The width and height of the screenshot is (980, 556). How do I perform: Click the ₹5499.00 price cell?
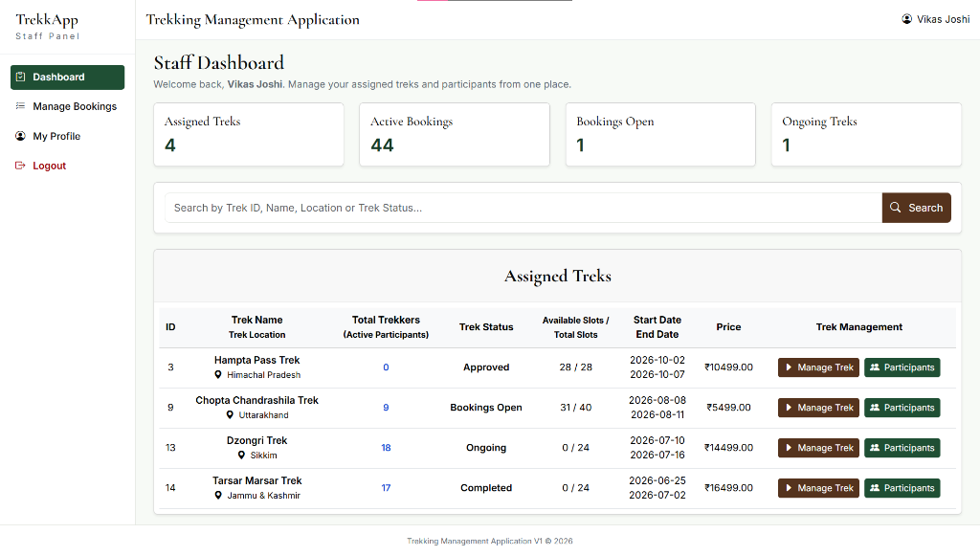click(728, 408)
